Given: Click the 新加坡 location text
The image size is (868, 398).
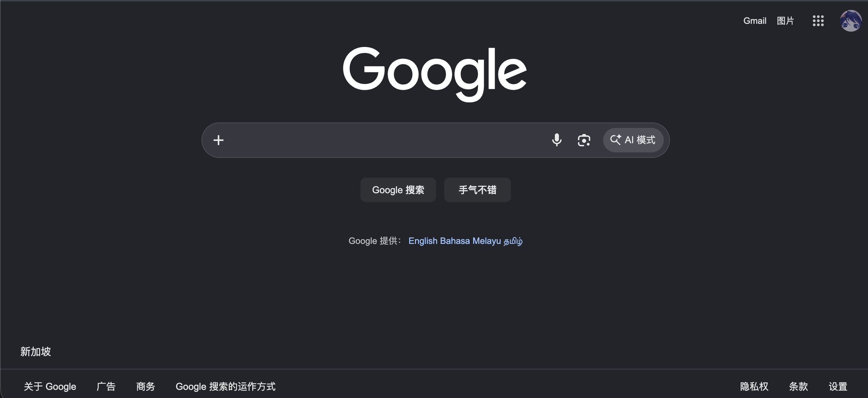Looking at the screenshot, I should coord(36,351).
